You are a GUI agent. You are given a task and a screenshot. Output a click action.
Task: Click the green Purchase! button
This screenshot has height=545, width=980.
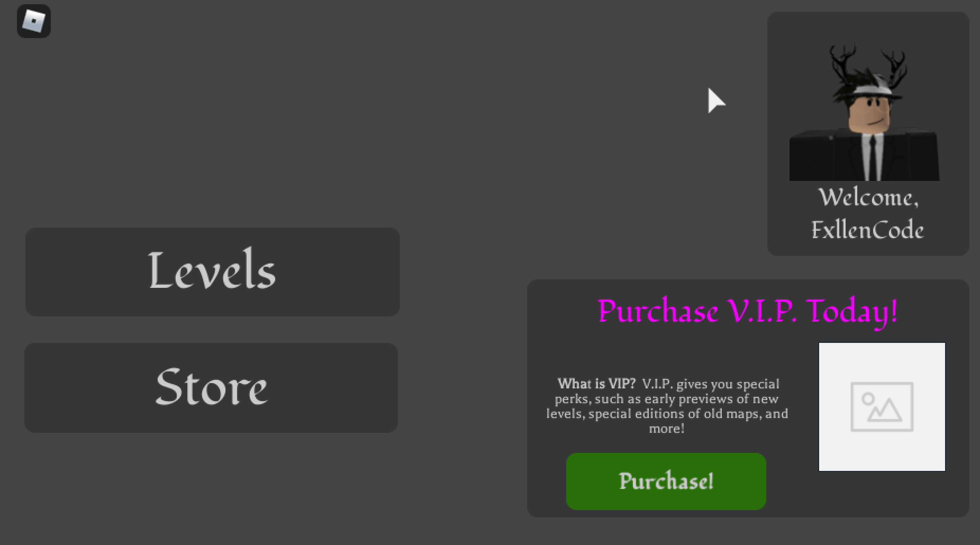pos(666,481)
